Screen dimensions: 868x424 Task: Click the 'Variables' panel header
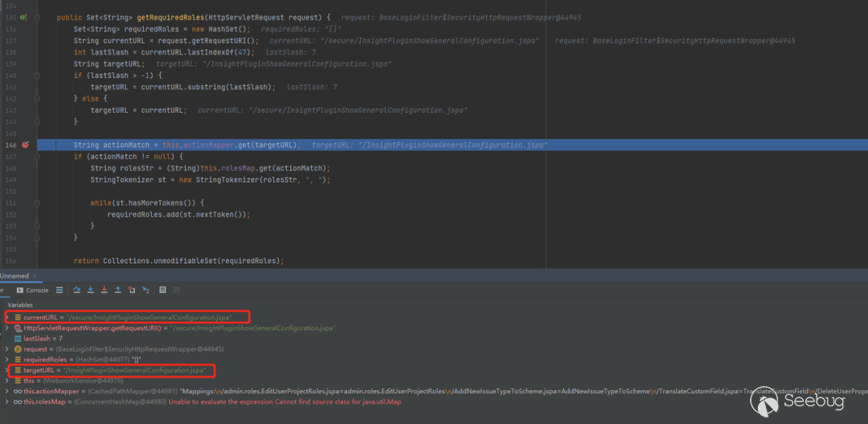pyautogui.click(x=20, y=305)
